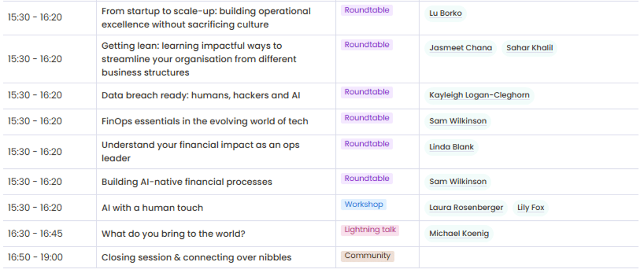
Task: Click the Michael Koenig speaker chip
Action: [x=459, y=234]
